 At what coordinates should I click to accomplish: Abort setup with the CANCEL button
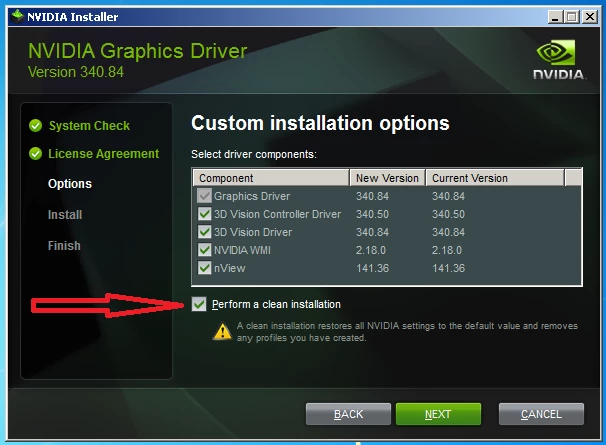click(x=541, y=414)
